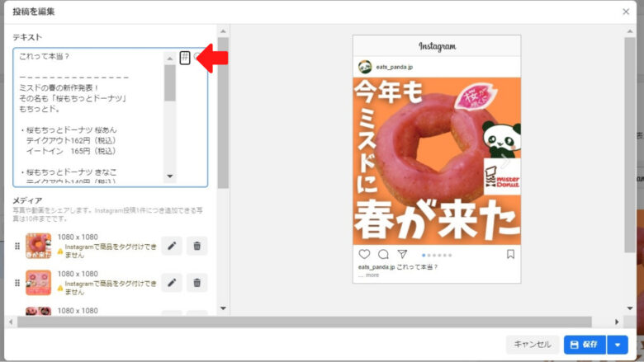Click the text area scroll up arrow

pos(169,59)
